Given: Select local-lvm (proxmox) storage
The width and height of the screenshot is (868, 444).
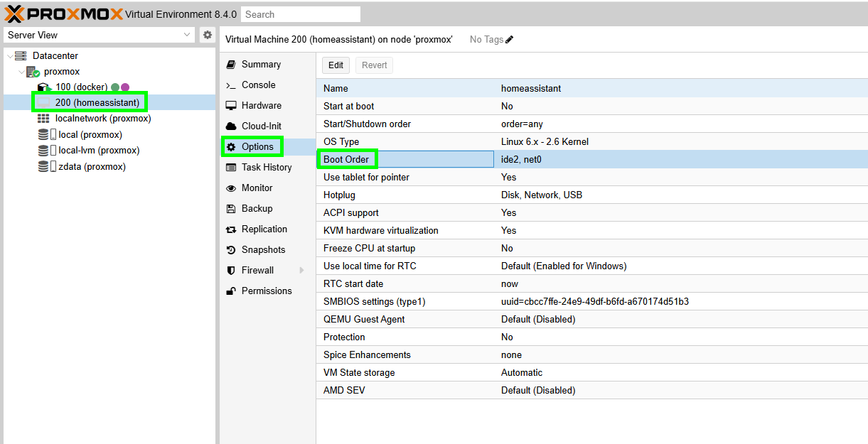Looking at the screenshot, I should pyautogui.click(x=98, y=150).
